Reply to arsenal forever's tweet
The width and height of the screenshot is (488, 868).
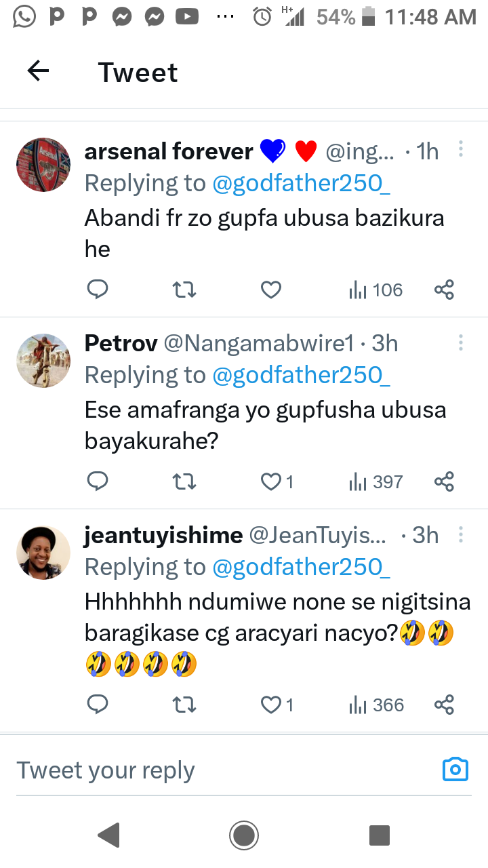click(98, 290)
